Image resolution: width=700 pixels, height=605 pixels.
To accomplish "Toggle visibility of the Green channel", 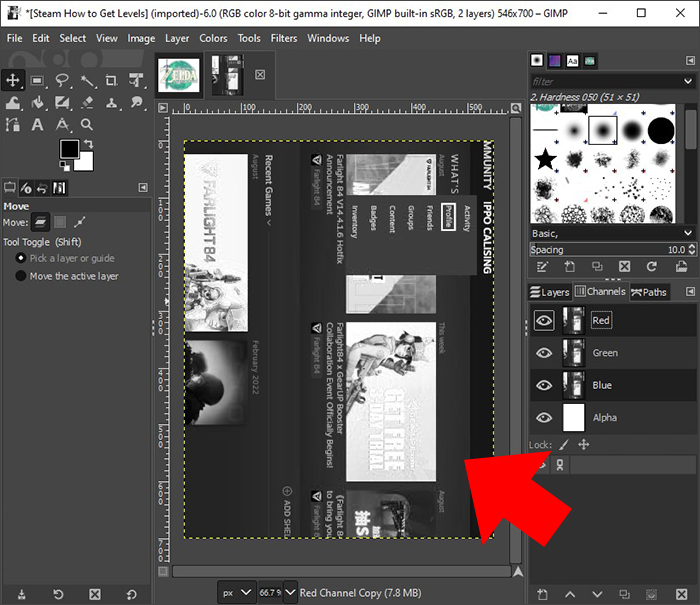I will pyautogui.click(x=544, y=353).
